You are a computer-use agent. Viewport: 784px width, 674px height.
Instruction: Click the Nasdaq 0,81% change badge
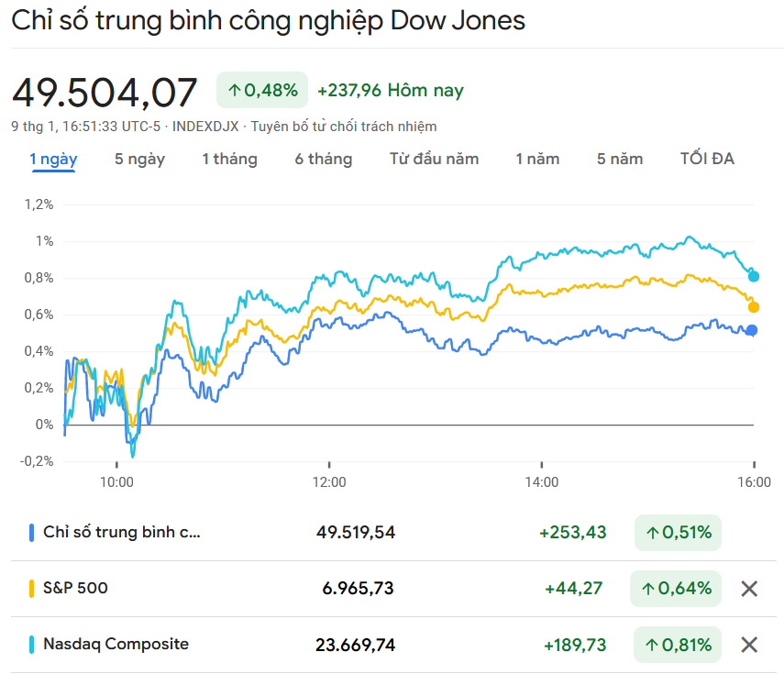click(x=678, y=646)
